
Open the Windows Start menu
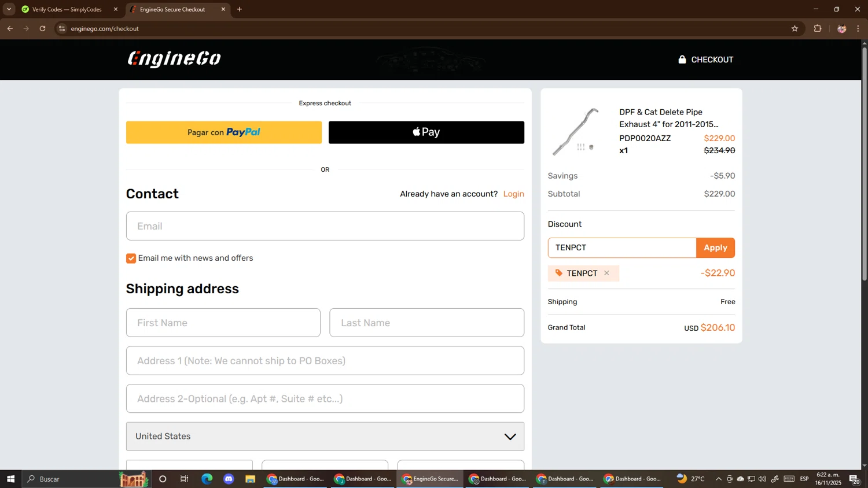(x=10, y=479)
